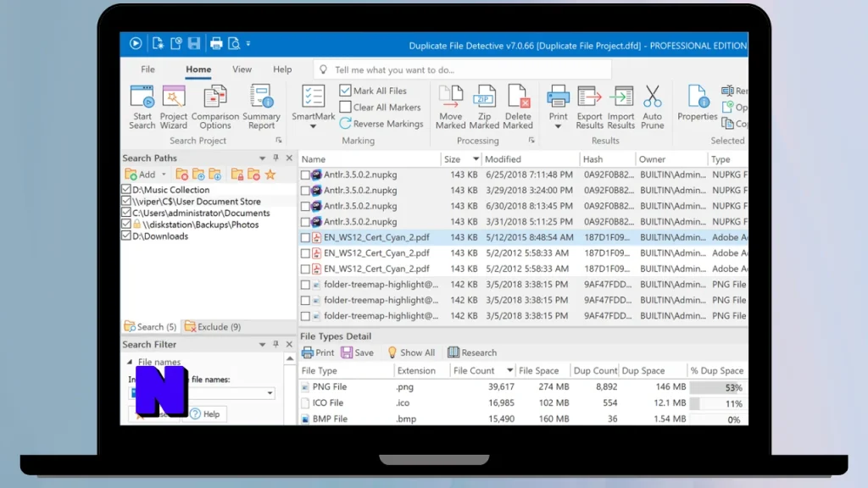The width and height of the screenshot is (868, 488).
Task: Check the Clear All Markers checkbox
Action: coord(346,107)
